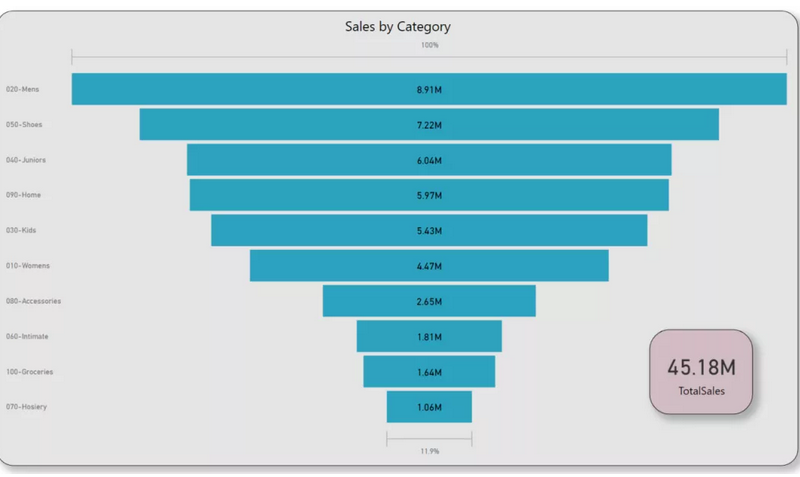Select the 090-Home funnel bar

click(429, 195)
